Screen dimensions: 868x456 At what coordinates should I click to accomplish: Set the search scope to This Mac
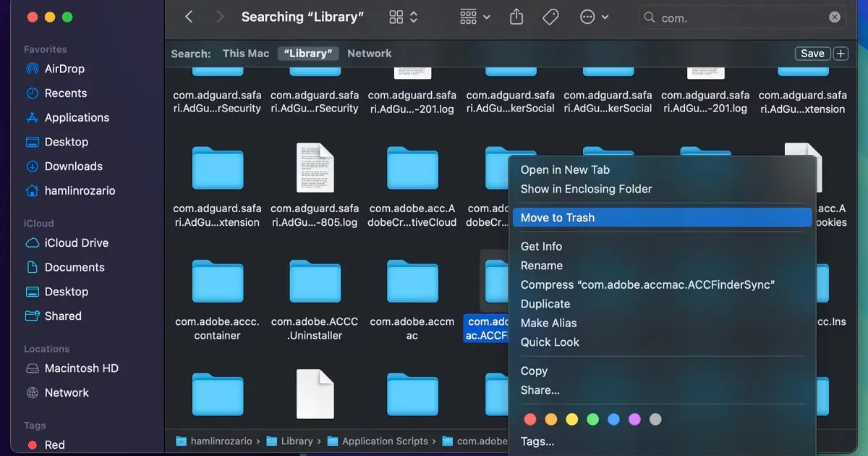pos(246,54)
